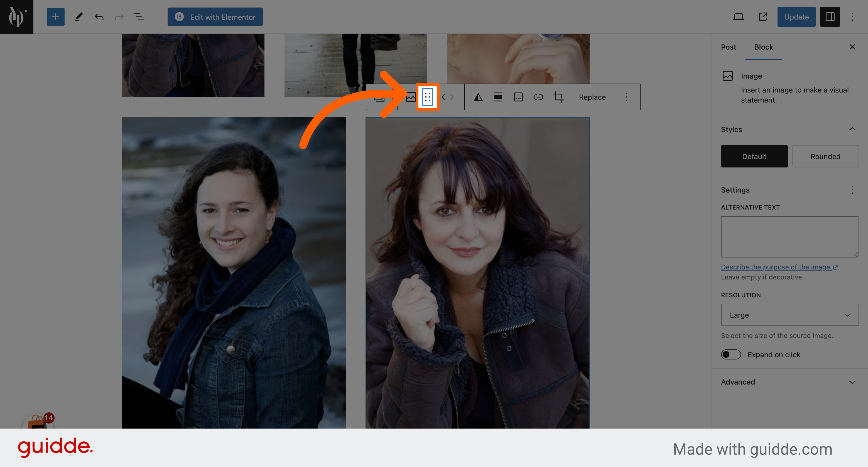This screenshot has width=868, height=467.
Task: Undo the last change
Action: click(99, 17)
